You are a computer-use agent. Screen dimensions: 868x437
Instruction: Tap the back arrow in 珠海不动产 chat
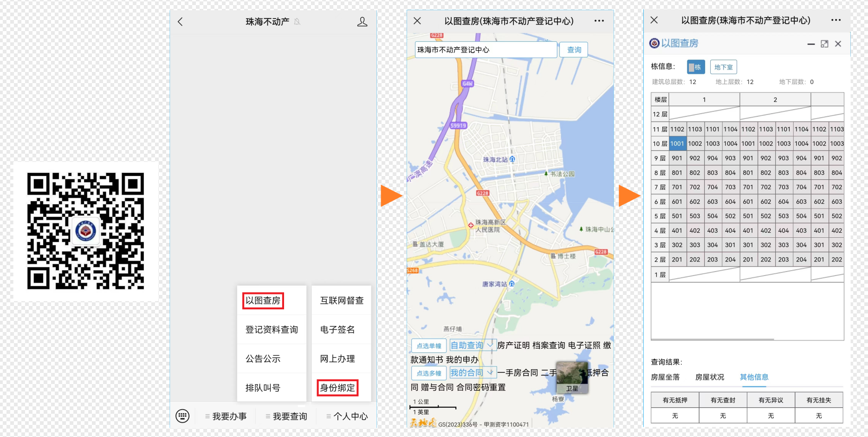(x=181, y=22)
